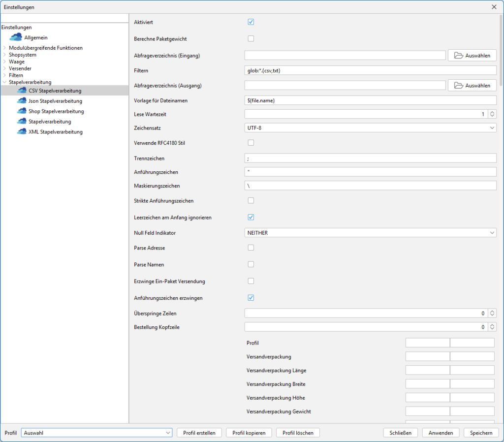Click the cloud icon next to Allgemein

point(16,37)
